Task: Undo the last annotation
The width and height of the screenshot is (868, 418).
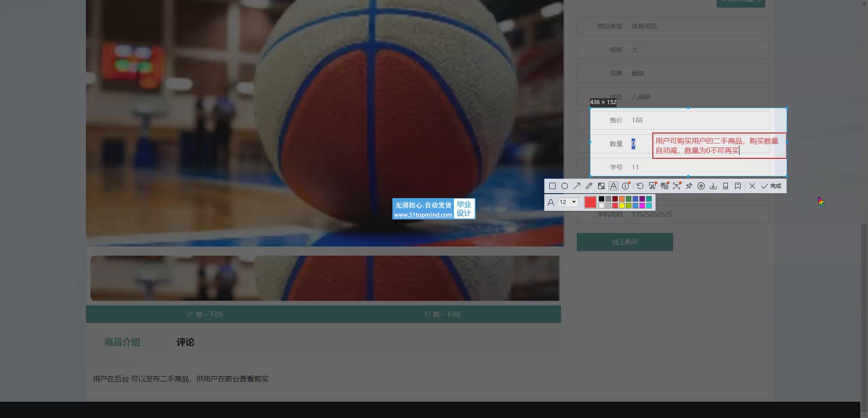Action: (x=640, y=186)
